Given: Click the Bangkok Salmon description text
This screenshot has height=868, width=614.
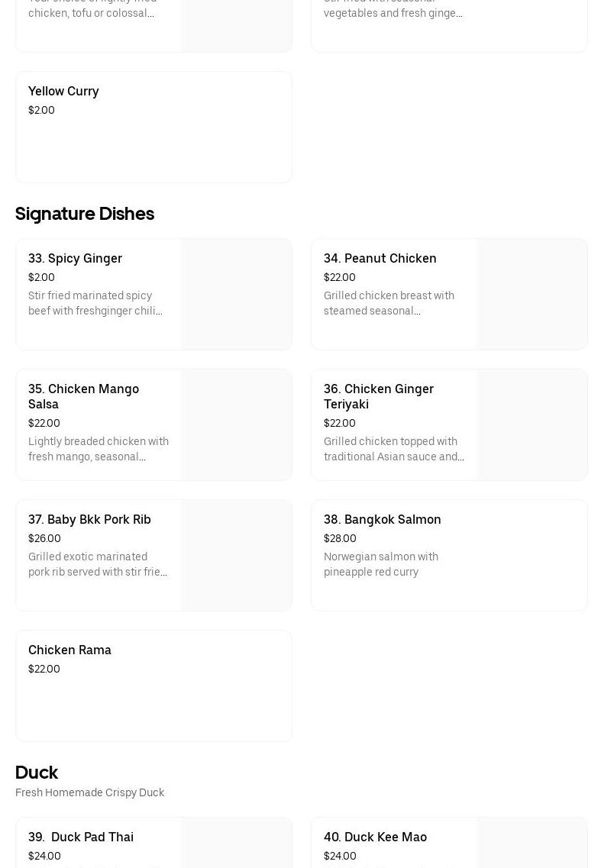Looking at the screenshot, I should [x=381, y=564].
